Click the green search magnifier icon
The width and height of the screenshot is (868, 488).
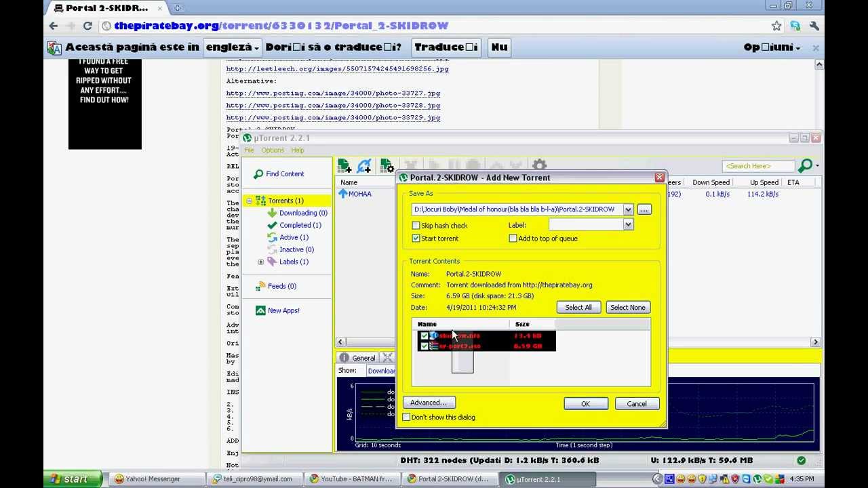pyautogui.click(x=806, y=165)
